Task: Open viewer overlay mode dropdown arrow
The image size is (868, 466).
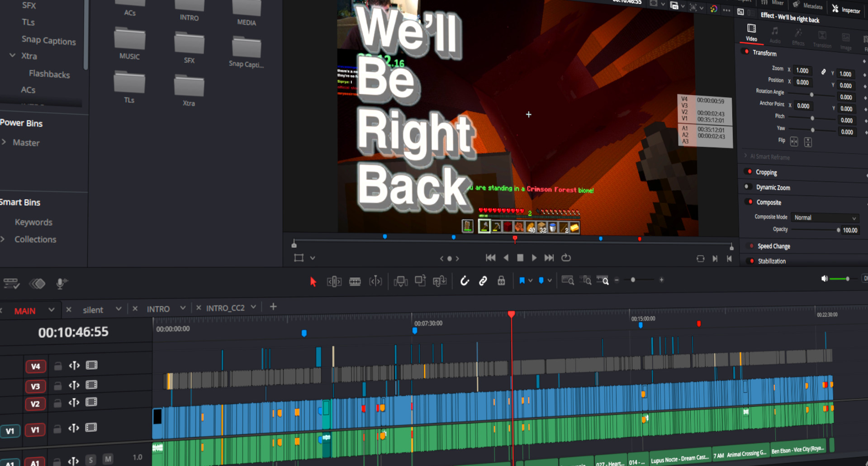Action: pos(313,258)
